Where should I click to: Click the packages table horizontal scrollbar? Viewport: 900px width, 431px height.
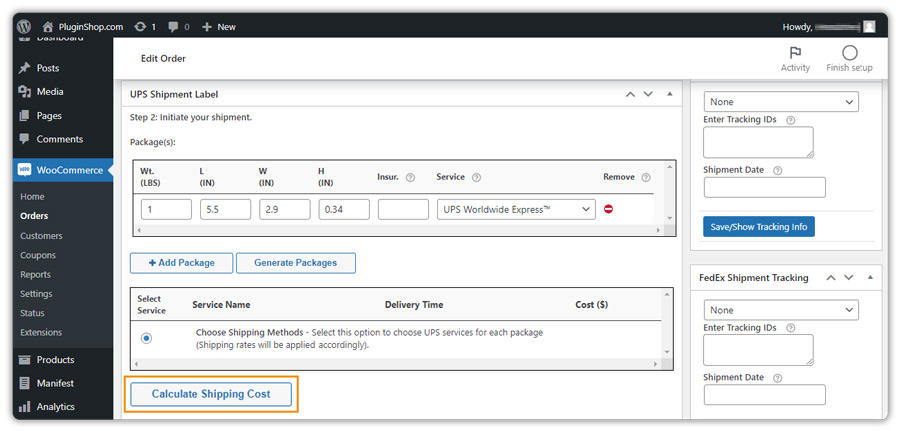pyautogui.click(x=399, y=230)
